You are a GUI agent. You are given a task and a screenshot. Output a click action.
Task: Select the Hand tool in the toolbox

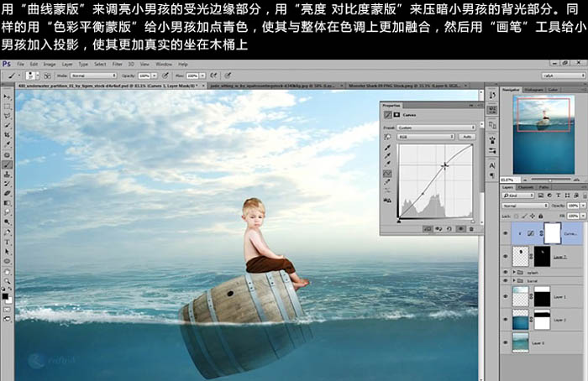click(7, 271)
